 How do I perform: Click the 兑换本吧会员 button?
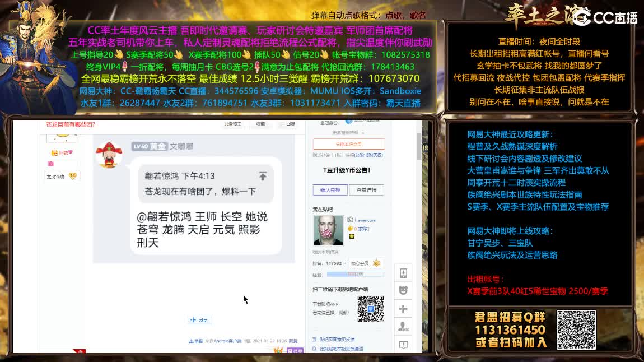[x=349, y=144]
